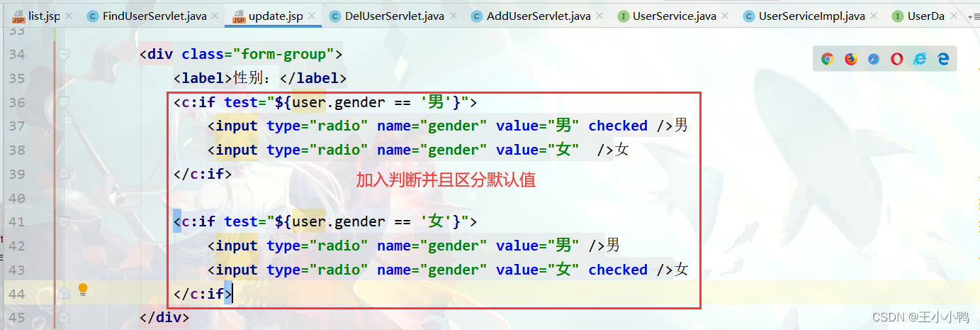Viewport: 980px width, 330px height.
Task: Click class icon on AddUserServlet.java tab
Action: (477, 16)
